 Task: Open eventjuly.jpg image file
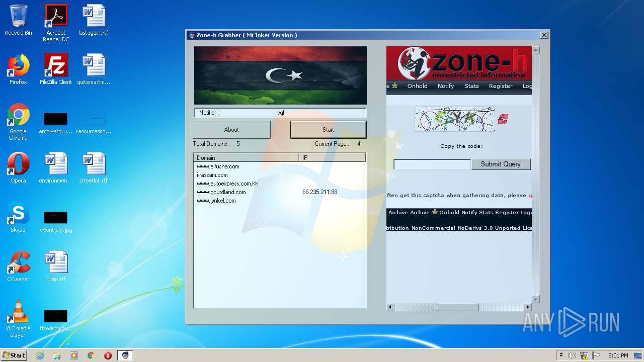pos(56,222)
